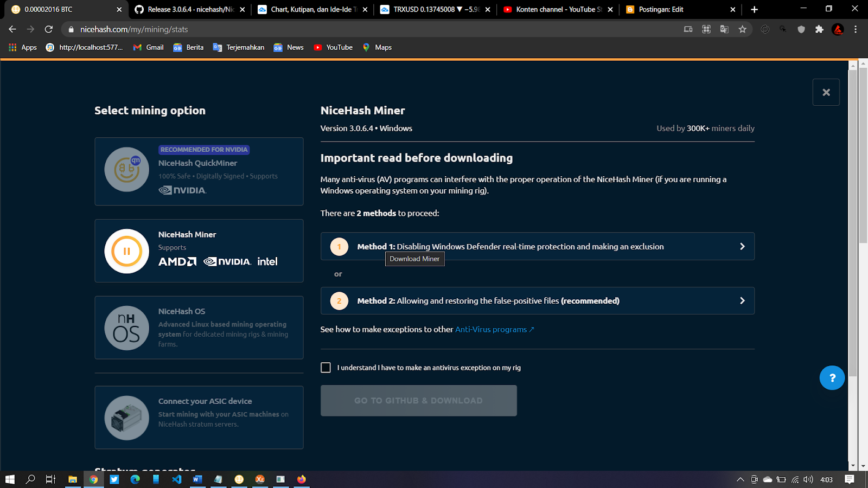Open the cast media icon in the address bar

688,29
